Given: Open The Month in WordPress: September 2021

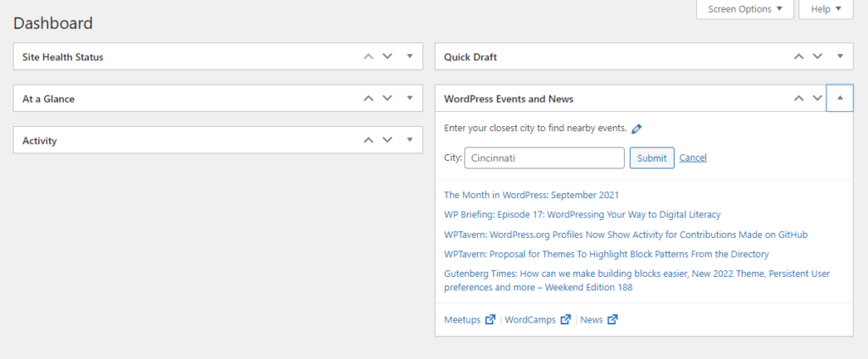Looking at the screenshot, I should (531, 195).
